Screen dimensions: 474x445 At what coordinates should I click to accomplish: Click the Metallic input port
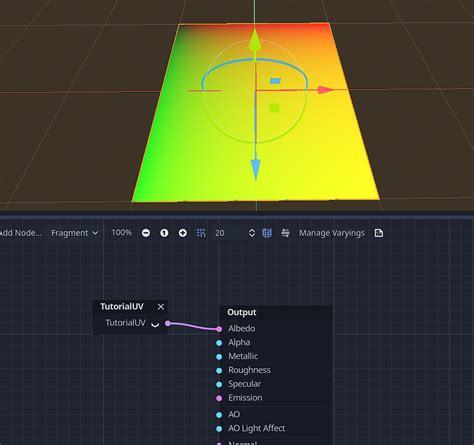click(219, 357)
